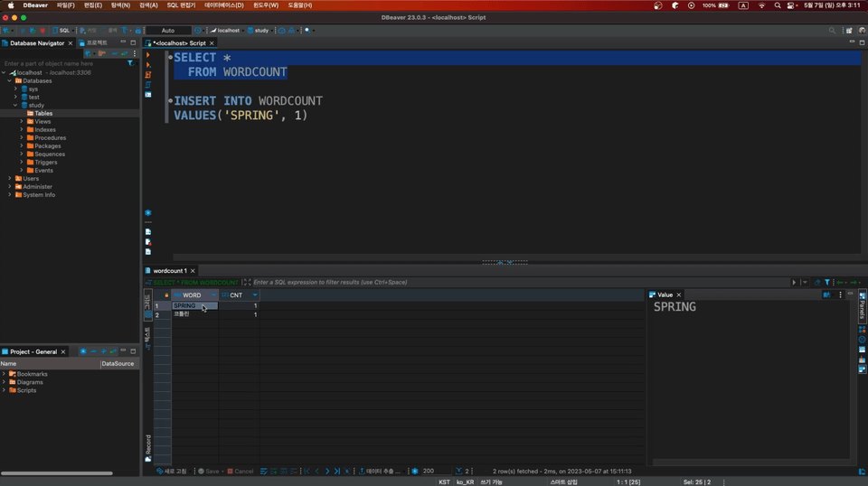868x486 pixels.
Task: Click the result set settings gear icon
Action: click(x=415, y=471)
